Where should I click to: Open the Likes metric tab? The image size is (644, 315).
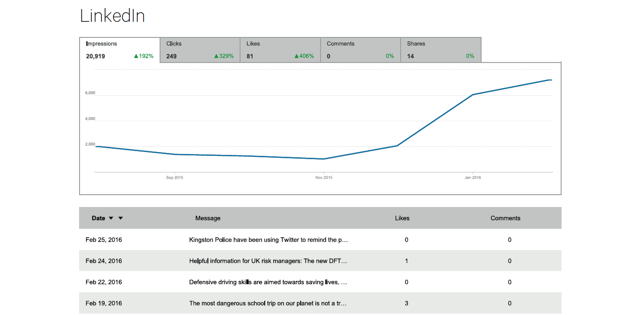tap(280, 50)
